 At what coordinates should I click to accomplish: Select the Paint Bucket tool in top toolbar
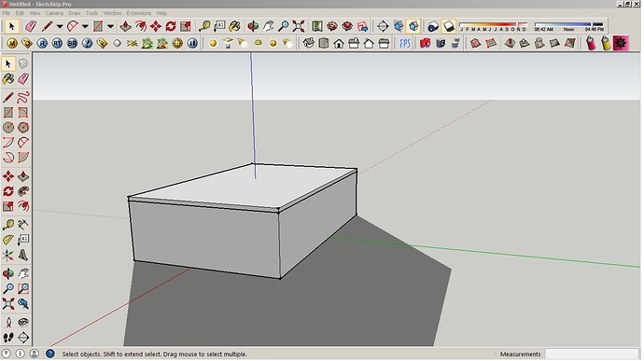tap(234, 27)
